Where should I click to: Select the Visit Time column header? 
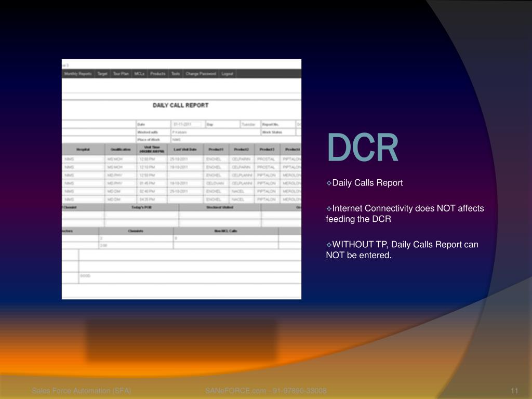[152, 149]
